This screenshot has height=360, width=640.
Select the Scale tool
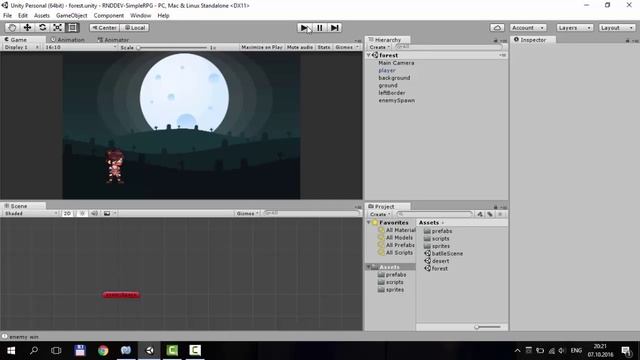pos(58,27)
